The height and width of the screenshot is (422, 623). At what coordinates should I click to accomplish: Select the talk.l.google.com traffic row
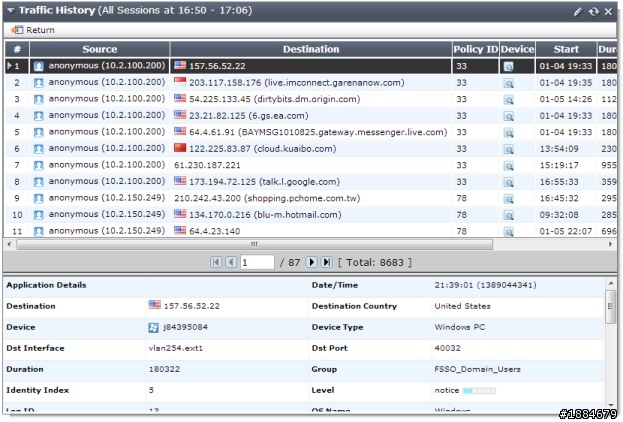click(x=300, y=181)
